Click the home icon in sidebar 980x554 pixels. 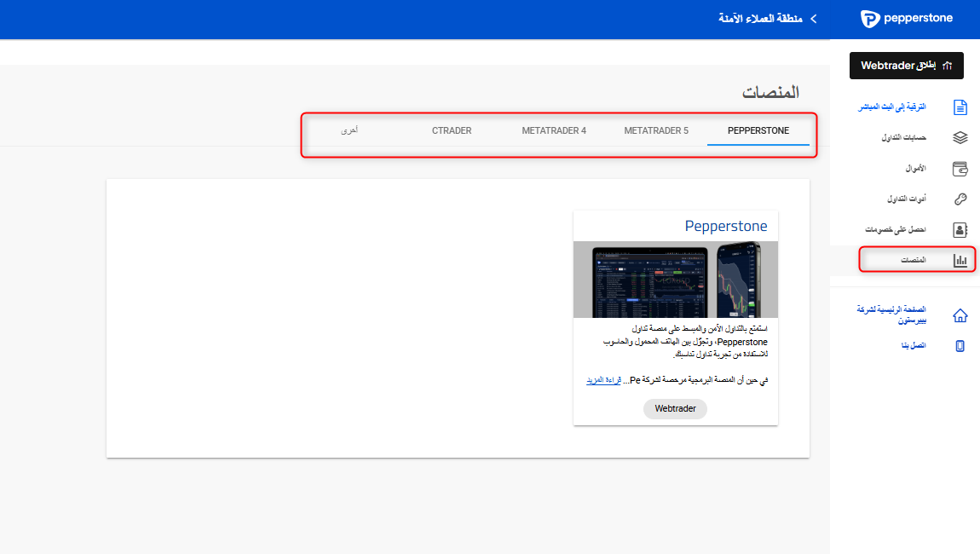tap(960, 315)
